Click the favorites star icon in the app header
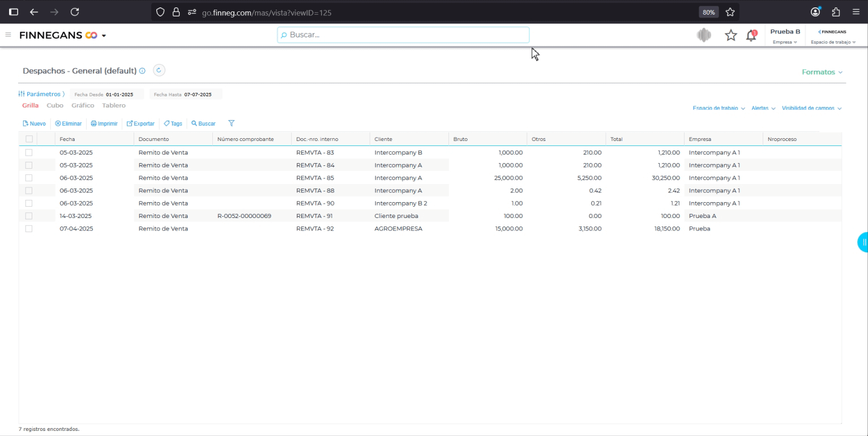This screenshot has height=436, width=868. coord(731,36)
